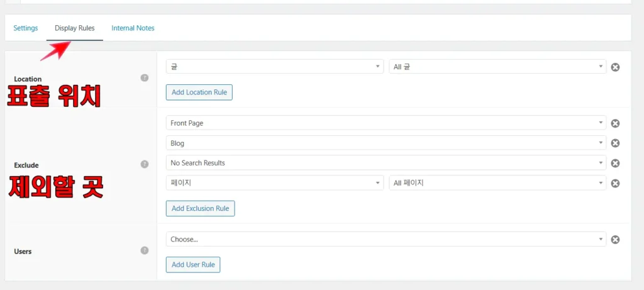Expand the Front Page exclusion dropdown
The image size is (644, 290).
[386, 123]
